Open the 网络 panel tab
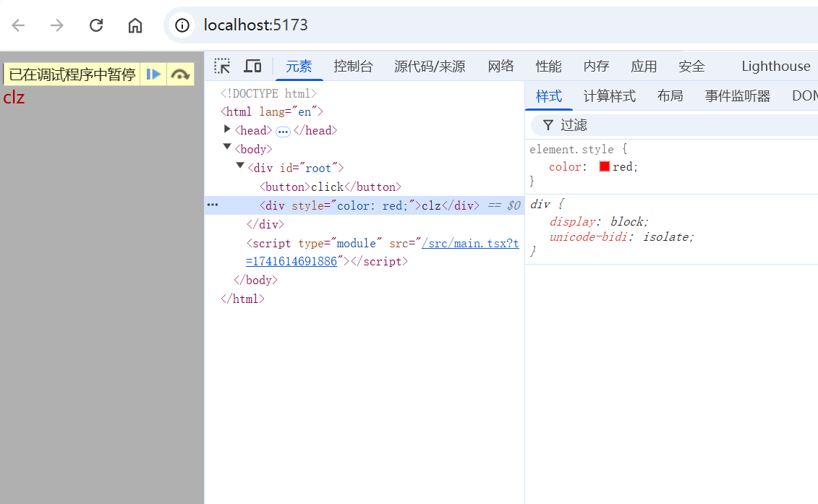This screenshot has width=818, height=504. (x=500, y=67)
